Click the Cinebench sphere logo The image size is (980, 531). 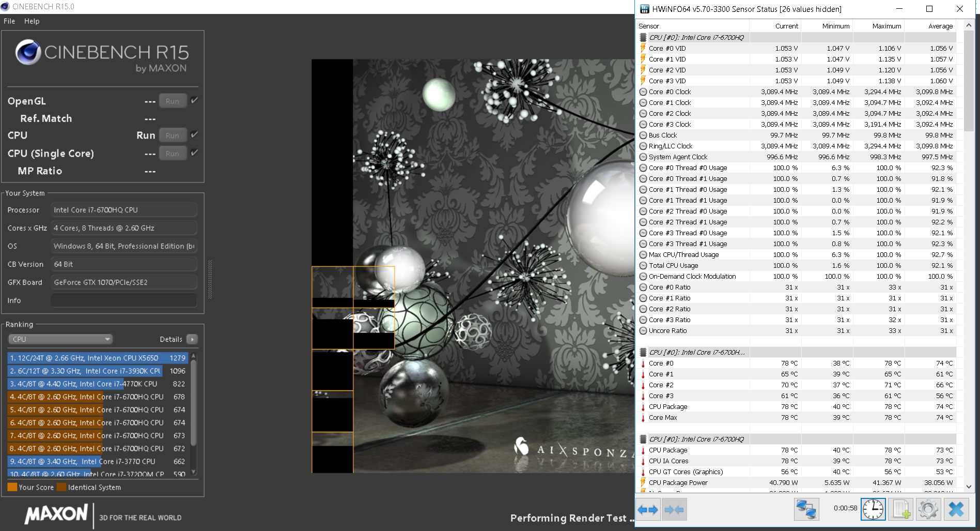[28, 52]
